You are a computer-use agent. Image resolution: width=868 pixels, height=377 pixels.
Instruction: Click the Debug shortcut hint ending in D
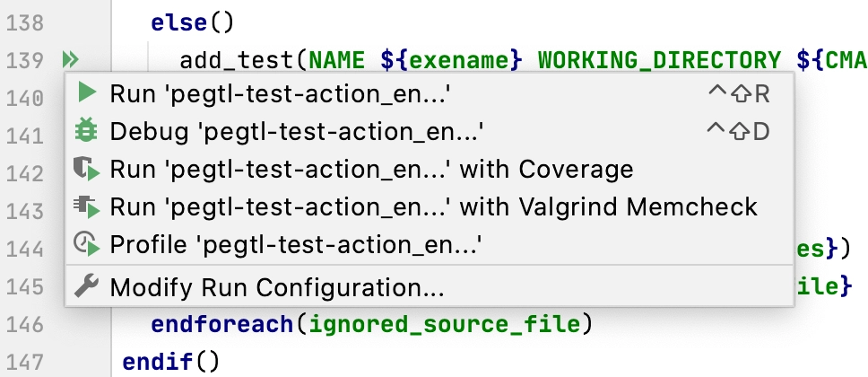pyautogui.click(x=739, y=132)
